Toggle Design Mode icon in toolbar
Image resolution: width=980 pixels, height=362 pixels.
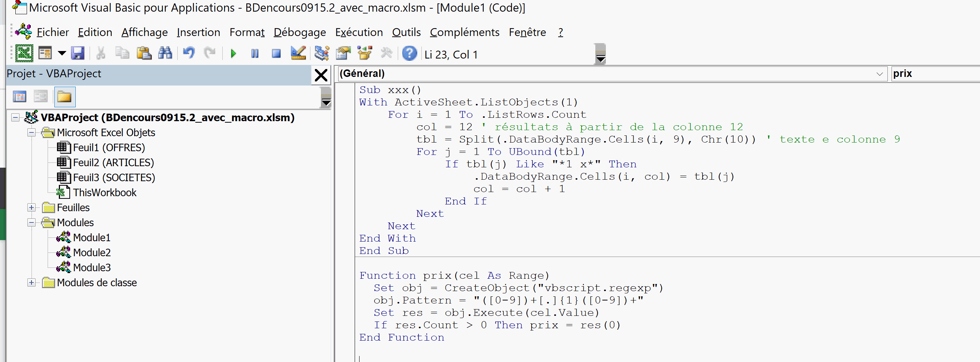coord(298,54)
